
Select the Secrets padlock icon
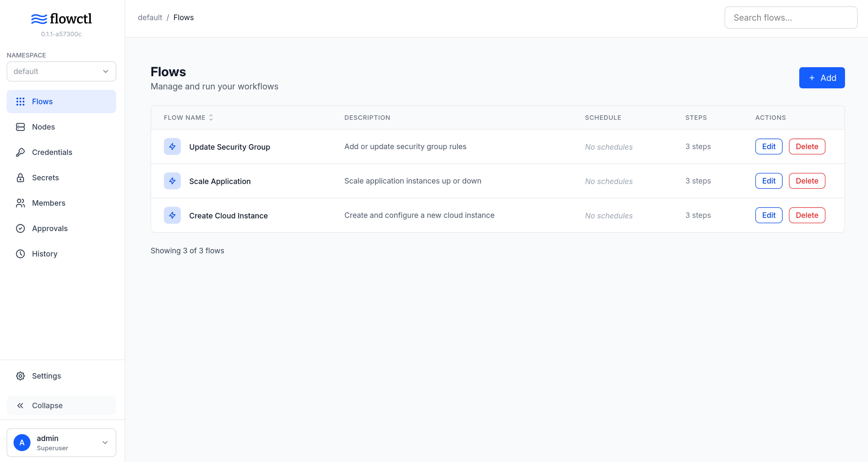tap(21, 178)
